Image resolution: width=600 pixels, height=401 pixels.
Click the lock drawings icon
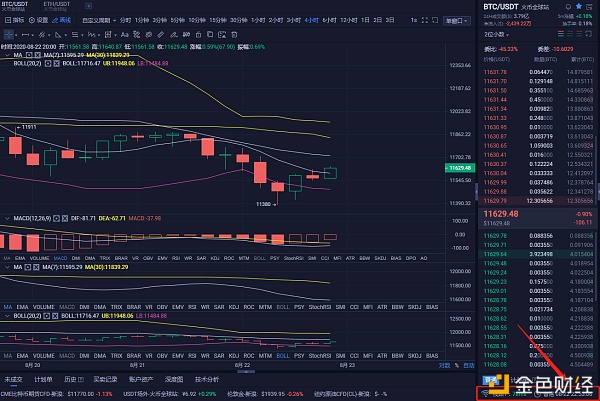point(198,35)
